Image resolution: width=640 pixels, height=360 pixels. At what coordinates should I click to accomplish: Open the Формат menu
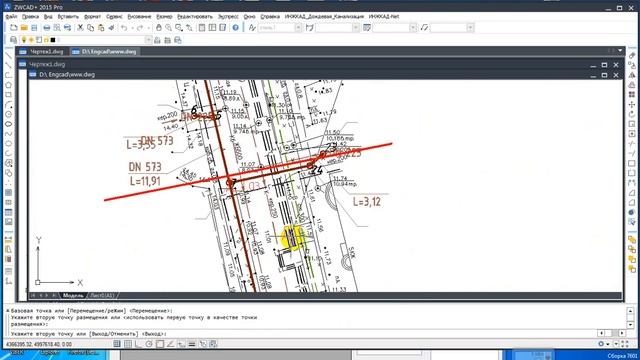tap(92, 17)
